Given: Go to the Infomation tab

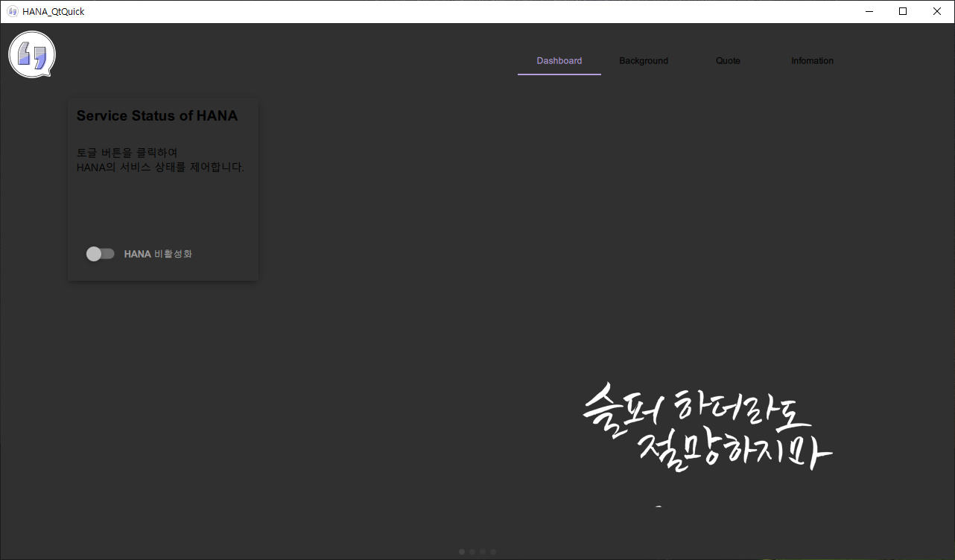Looking at the screenshot, I should pos(812,61).
